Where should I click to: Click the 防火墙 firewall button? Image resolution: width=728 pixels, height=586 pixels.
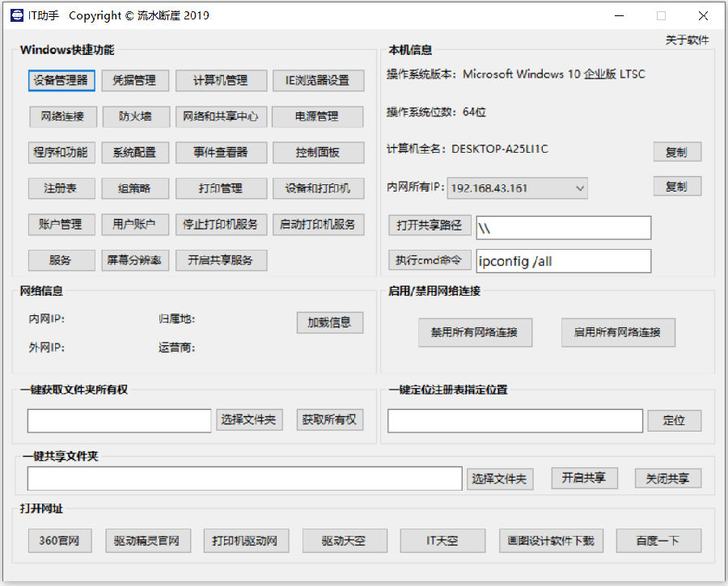135,116
